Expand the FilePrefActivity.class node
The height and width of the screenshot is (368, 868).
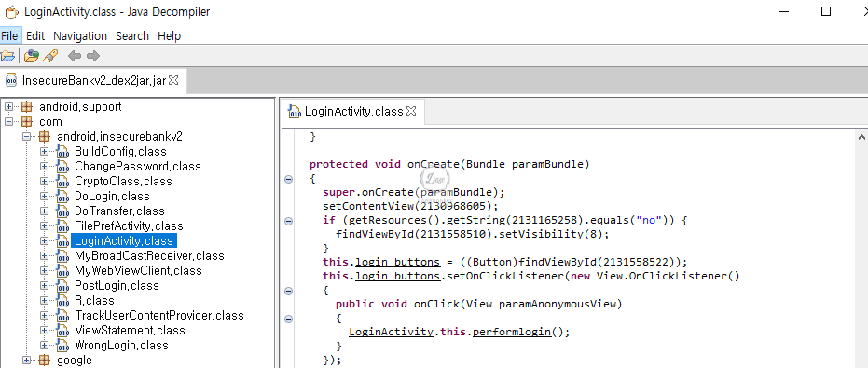(x=45, y=226)
